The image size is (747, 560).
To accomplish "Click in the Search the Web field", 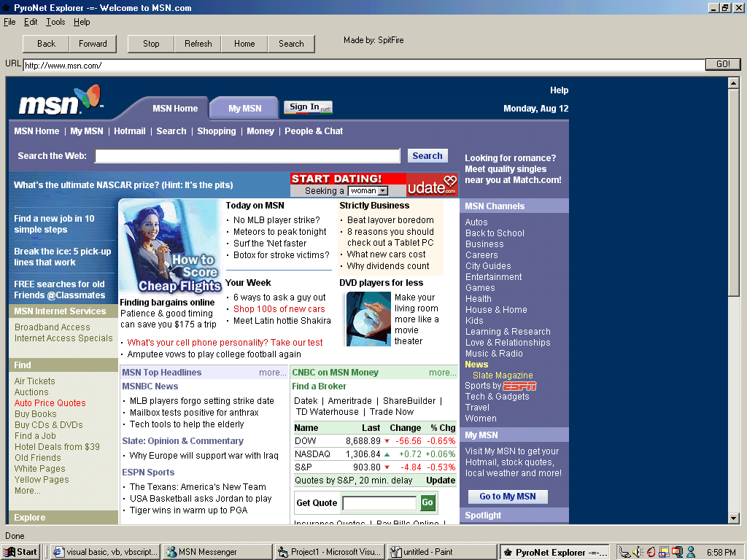I will (x=247, y=156).
